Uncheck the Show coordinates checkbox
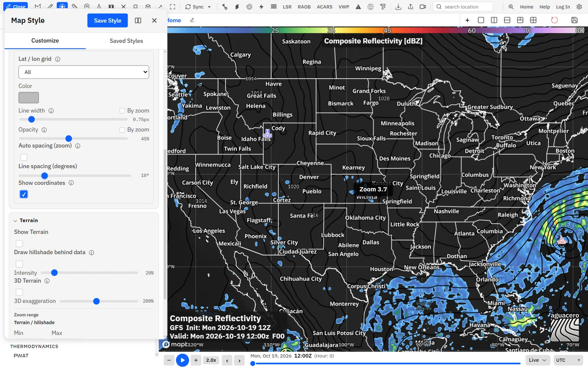588x368 pixels. tap(24, 194)
